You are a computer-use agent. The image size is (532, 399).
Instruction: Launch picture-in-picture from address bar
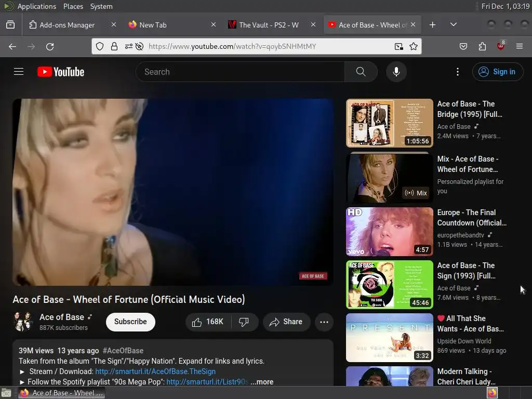tap(398, 46)
